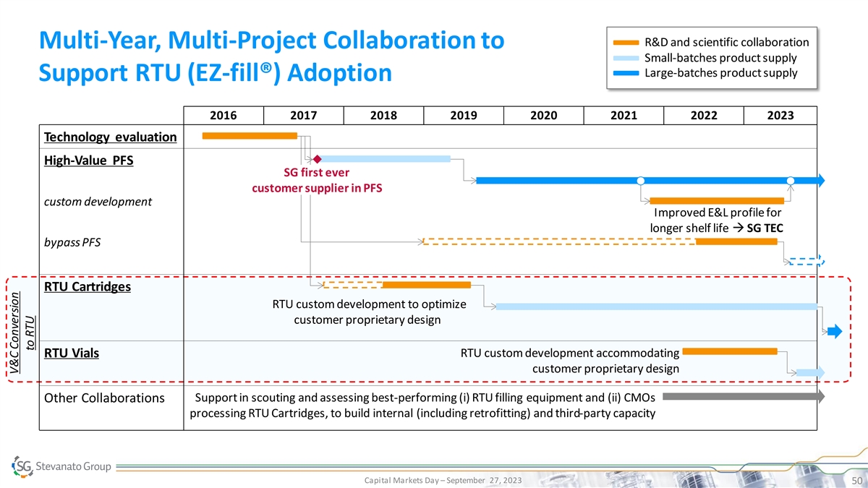Screen dimensions: 868x488
Task: Click the red diamond milestone marker
Action: click(317, 159)
